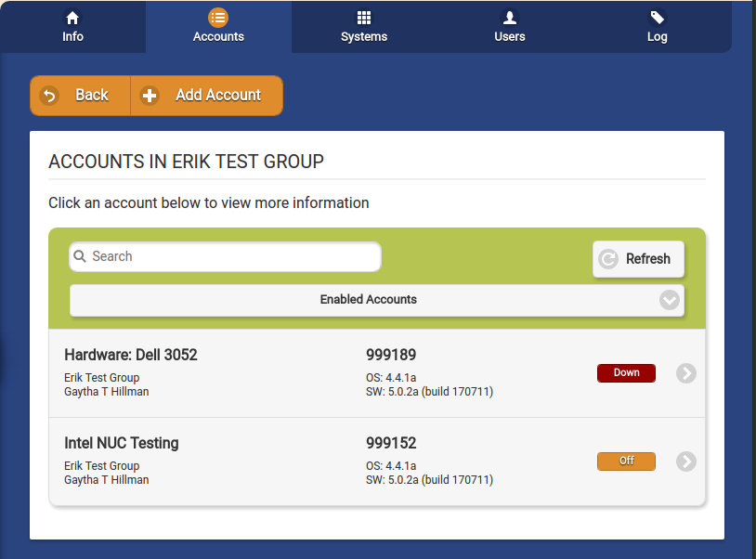Viewport: 756px width, 559px height.
Task: Click SW build text for account 999189
Action: click(x=430, y=392)
